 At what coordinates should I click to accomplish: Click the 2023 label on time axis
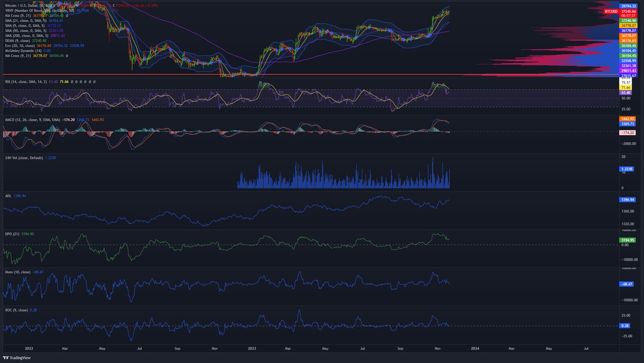click(253, 348)
